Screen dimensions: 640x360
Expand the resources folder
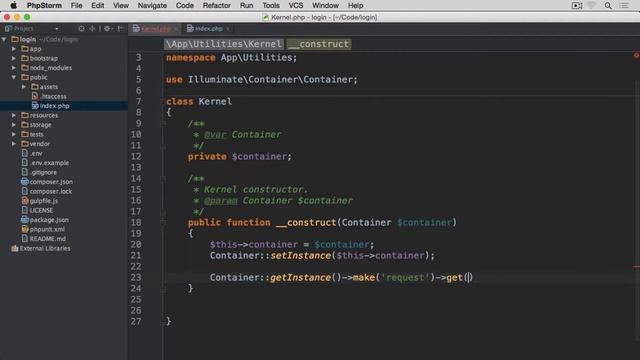(14, 115)
